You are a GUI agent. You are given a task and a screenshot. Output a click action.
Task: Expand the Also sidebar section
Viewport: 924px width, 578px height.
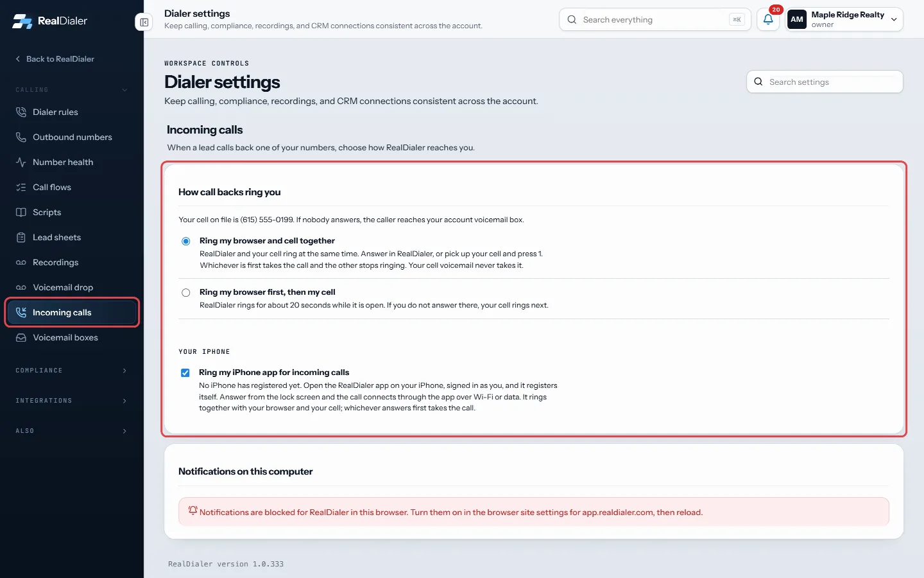tap(72, 431)
